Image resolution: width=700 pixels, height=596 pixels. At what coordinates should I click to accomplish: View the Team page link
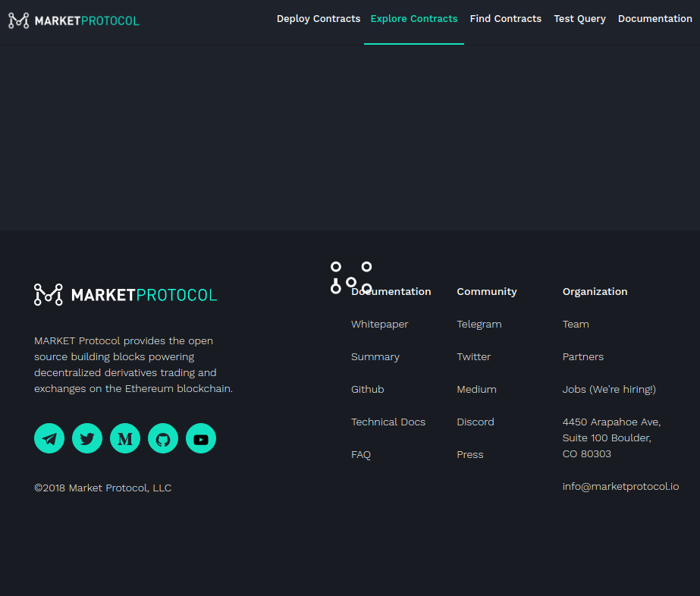coord(576,324)
